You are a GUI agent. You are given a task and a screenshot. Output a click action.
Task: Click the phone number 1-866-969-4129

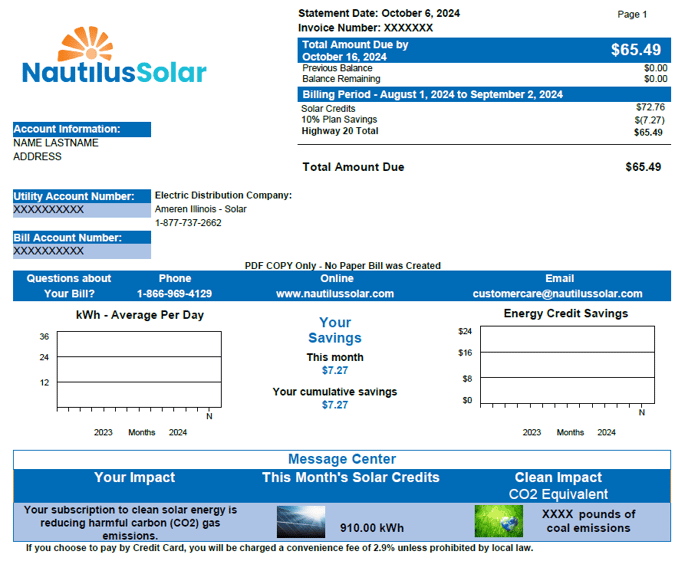click(x=174, y=294)
